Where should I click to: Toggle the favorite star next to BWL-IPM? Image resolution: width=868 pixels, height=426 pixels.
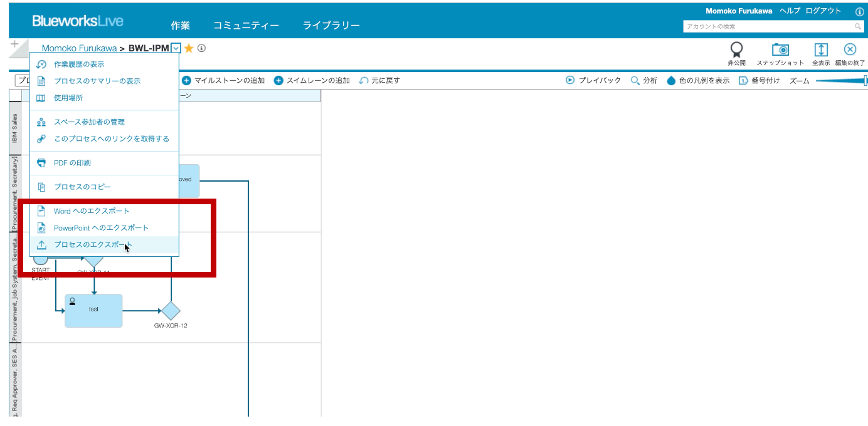187,48
